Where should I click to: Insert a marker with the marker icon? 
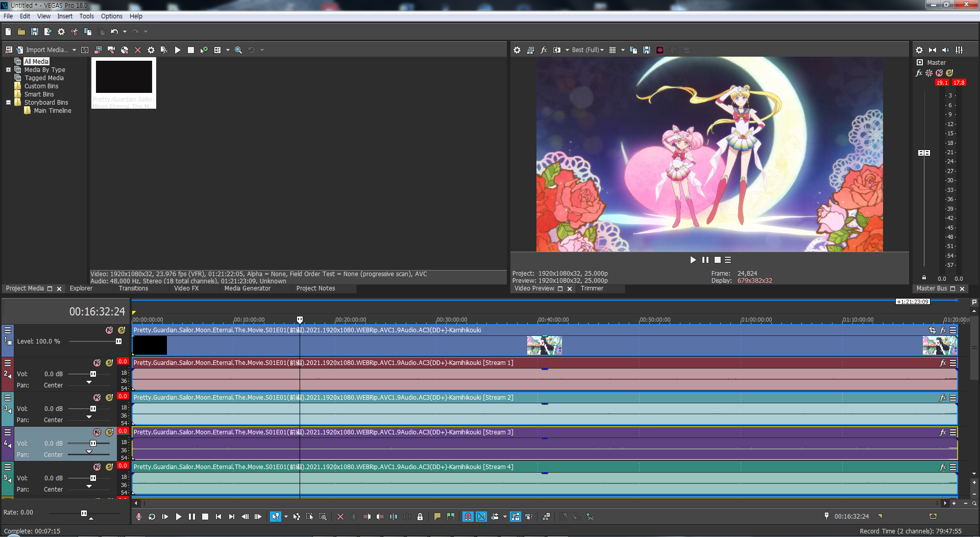point(437,517)
